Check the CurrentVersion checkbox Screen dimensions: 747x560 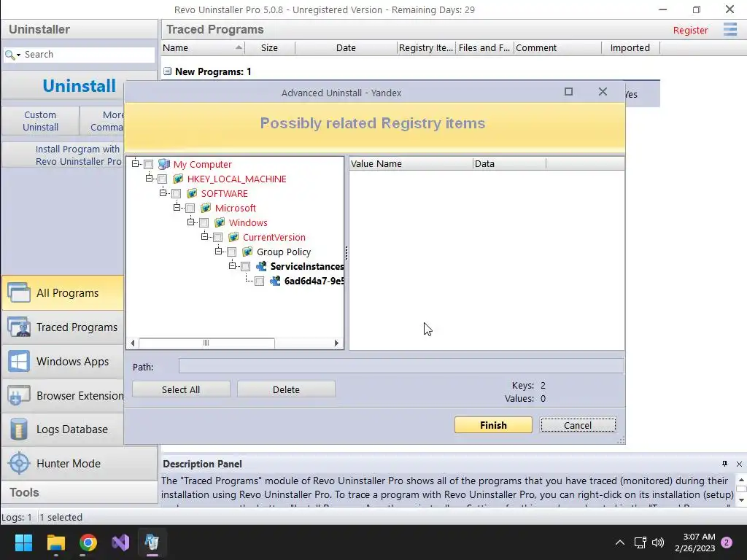coord(217,237)
